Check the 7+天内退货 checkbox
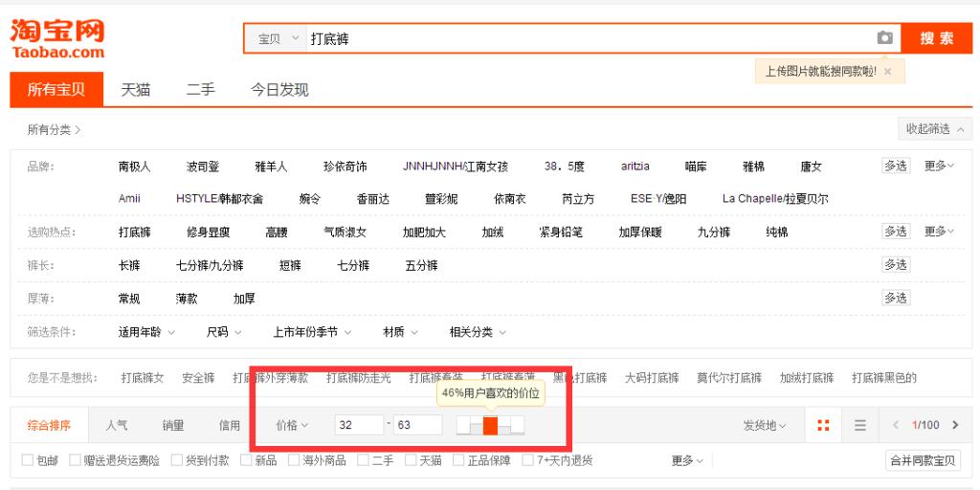Image resolution: width=980 pixels, height=490 pixels. point(528,460)
